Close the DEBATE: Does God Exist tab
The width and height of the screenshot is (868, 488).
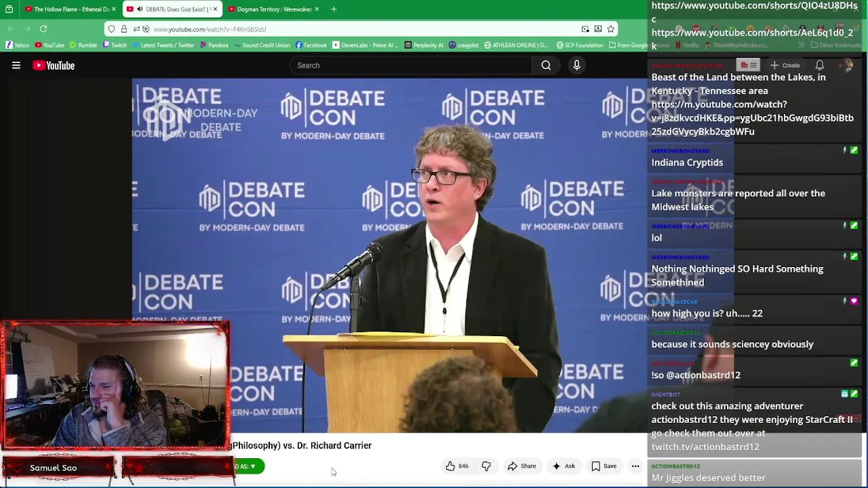215,9
